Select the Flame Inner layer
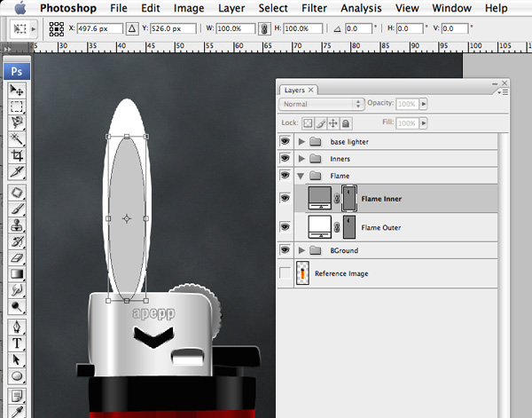This screenshot has height=418, width=532. (x=381, y=199)
